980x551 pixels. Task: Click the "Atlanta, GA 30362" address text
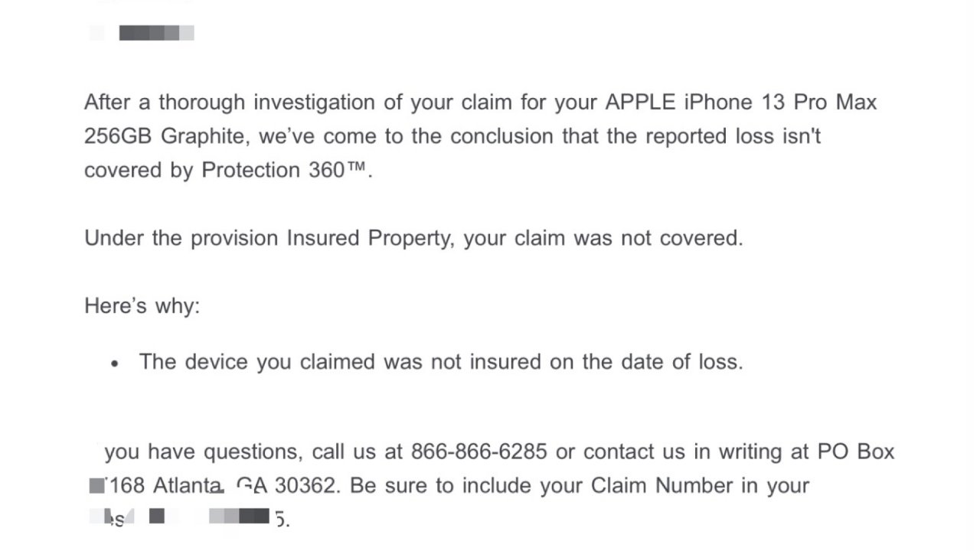(243, 486)
